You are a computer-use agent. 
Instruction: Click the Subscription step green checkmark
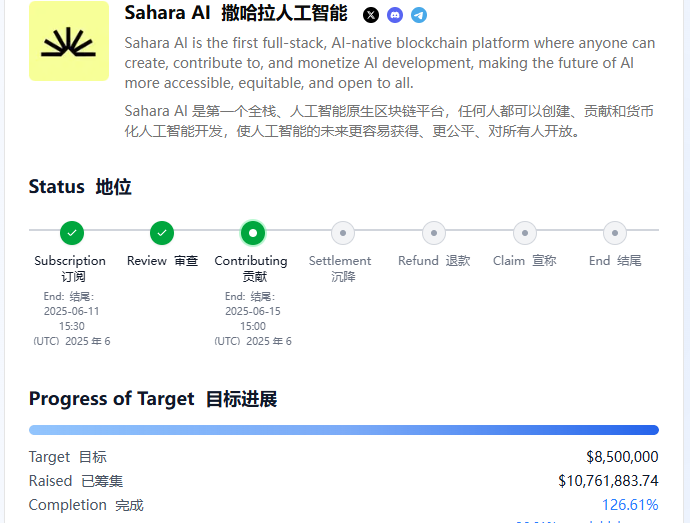(72, 232)
